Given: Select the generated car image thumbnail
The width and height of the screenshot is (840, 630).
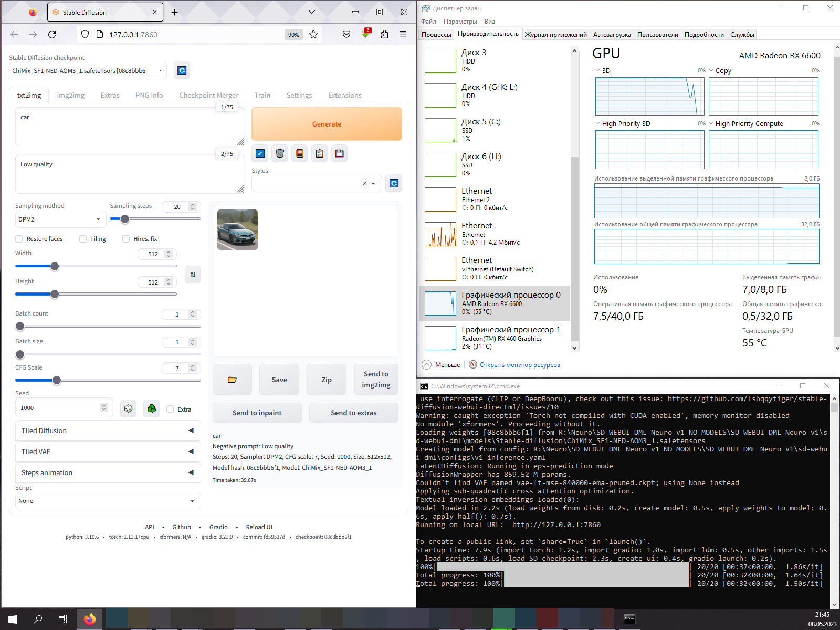Looking at the screenshot, I should (x=237, y=229).
